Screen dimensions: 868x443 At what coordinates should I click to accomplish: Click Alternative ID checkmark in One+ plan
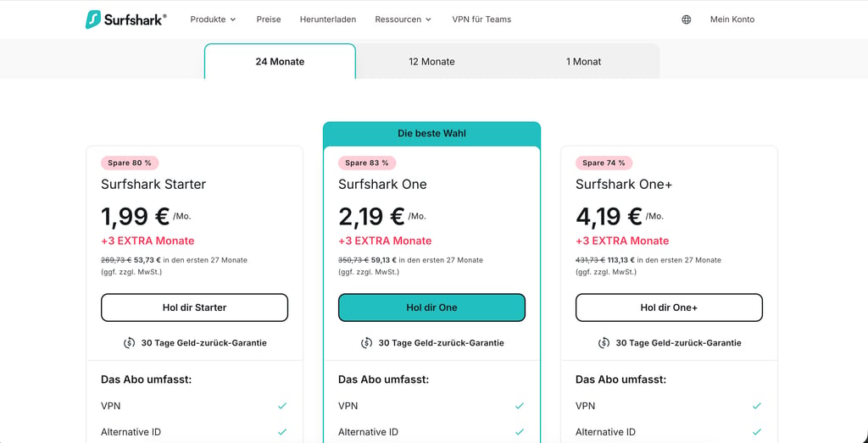(757, 432)
